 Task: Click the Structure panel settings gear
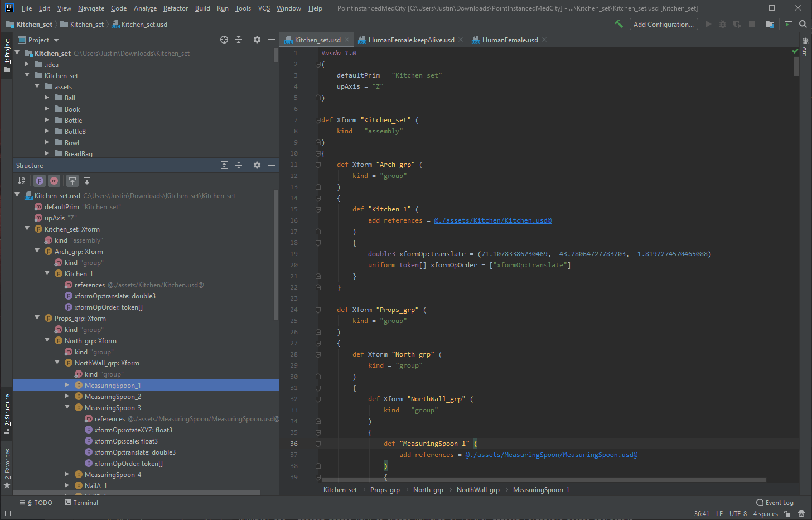[x=257, y=165]
